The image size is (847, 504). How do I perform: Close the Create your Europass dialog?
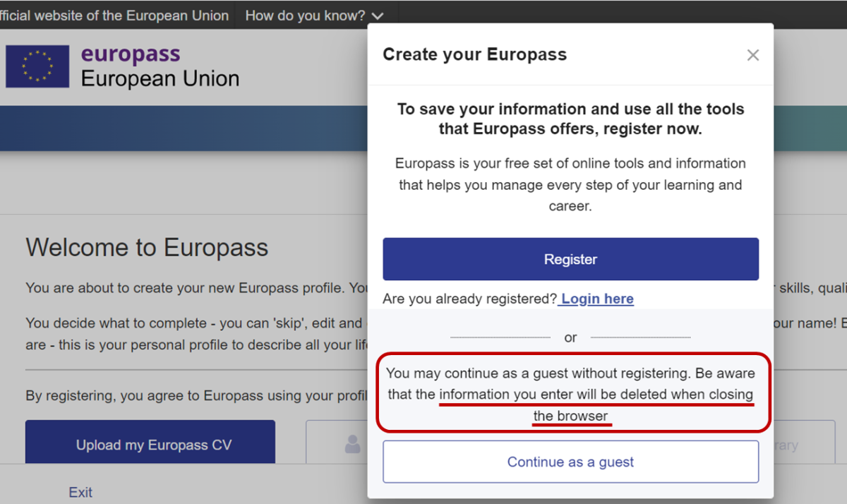click(753, 55)
